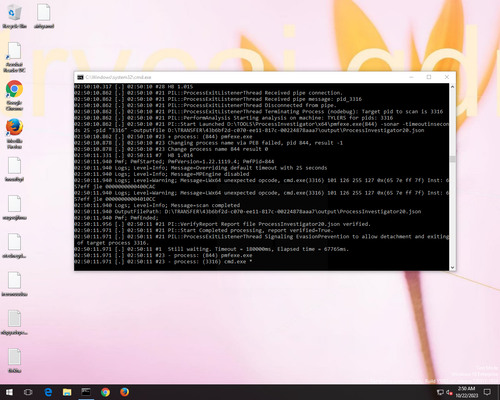Open the Mozilla Firefox desktop shortcut
Image resolution: width=500 pixels, height=400 pixels.
point(14,133)
